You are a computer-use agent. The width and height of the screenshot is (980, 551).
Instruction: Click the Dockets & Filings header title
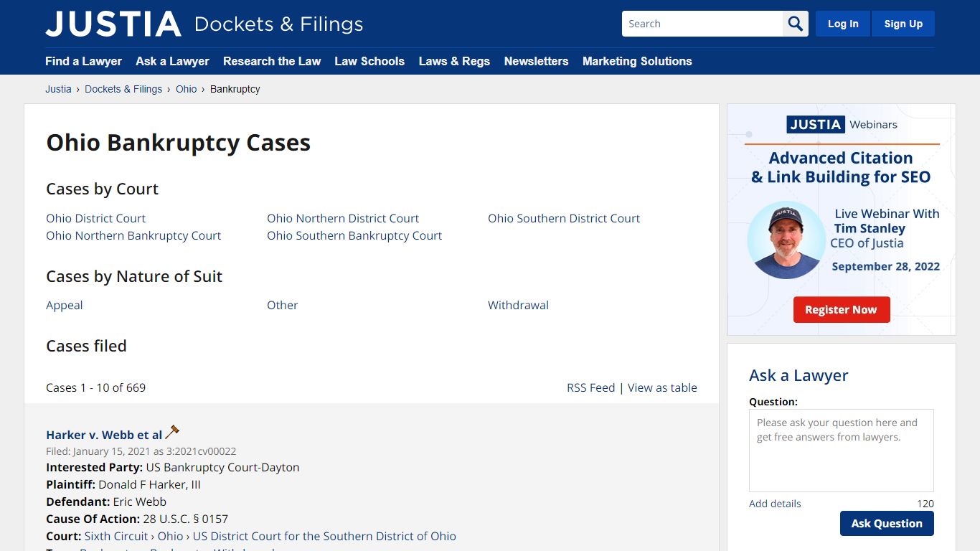click(278, 24)
